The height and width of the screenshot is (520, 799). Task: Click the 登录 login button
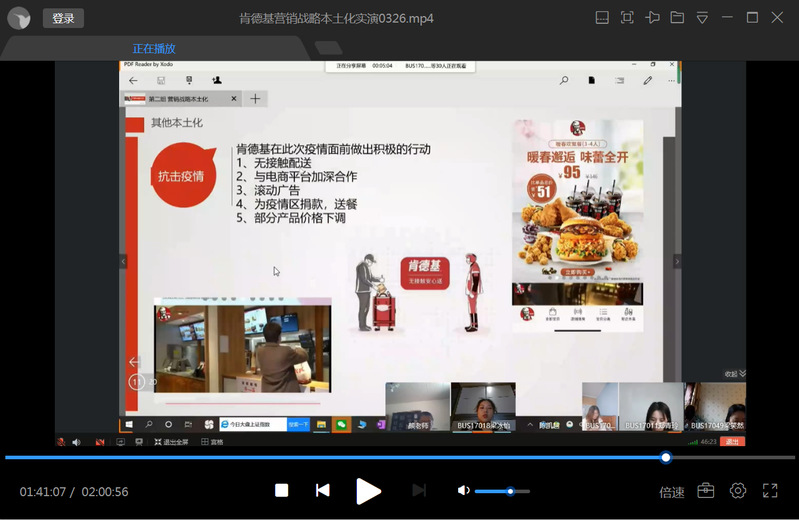63,18
